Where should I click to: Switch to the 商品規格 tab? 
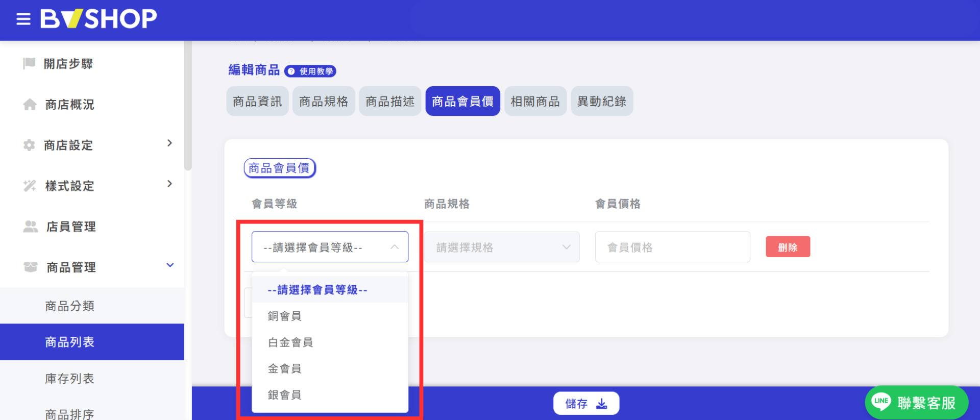point(324,101)
